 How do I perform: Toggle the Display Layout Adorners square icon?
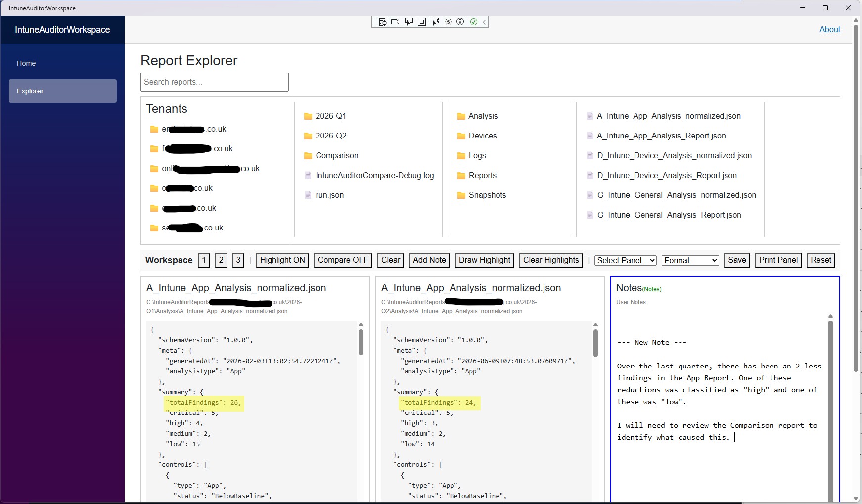coord(421,22)
